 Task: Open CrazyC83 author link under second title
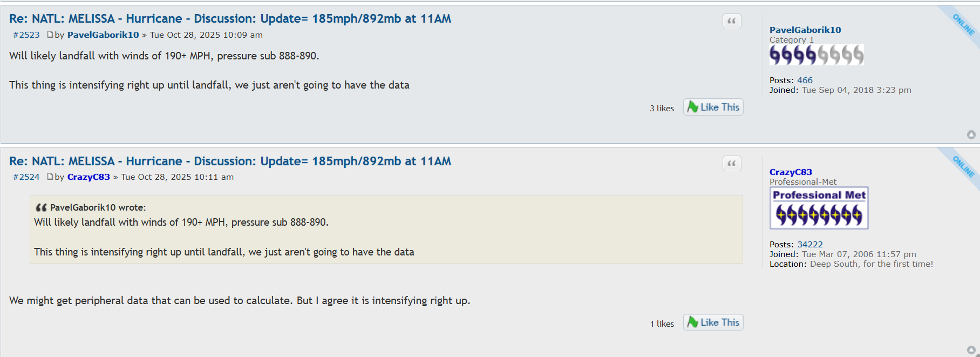[89, 177]
